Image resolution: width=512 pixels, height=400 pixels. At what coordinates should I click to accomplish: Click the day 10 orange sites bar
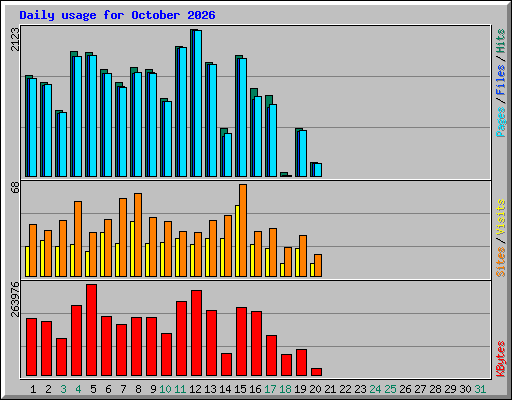[168, 249]
